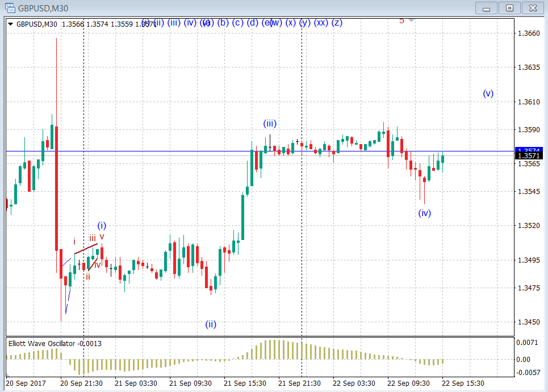Image resolution: width=548 pixels, height=392 pixels.
Task: Click the 1.3635 price scale value
Action: click(x=529, y=68)
